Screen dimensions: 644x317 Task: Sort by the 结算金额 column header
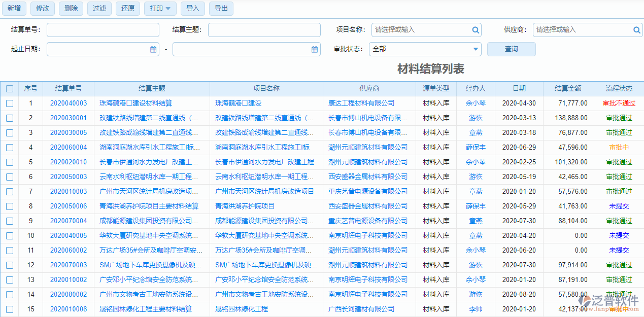coord(568,88)
